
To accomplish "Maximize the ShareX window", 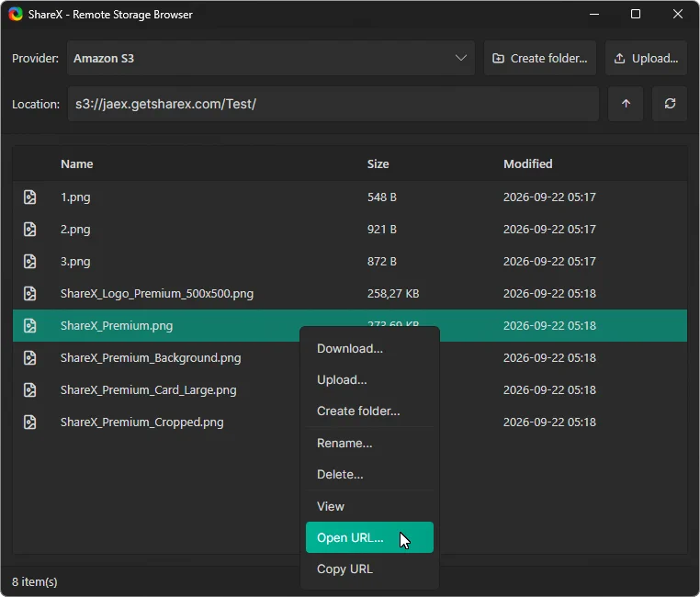I will click(636, 15).
